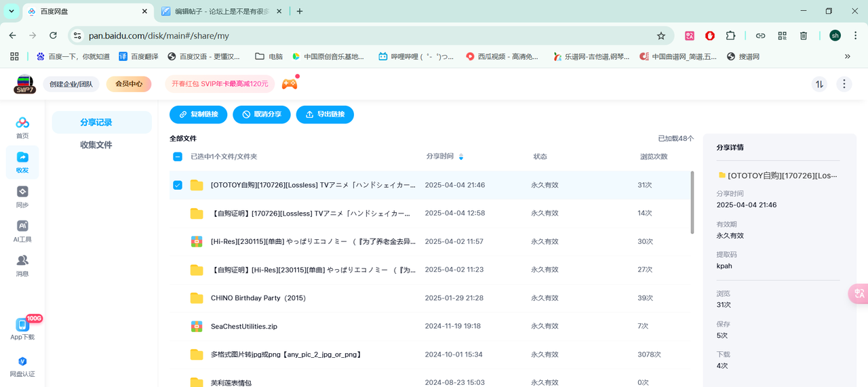Select the [Hi-Res][230115][单曲] zip row

point(431,241)
